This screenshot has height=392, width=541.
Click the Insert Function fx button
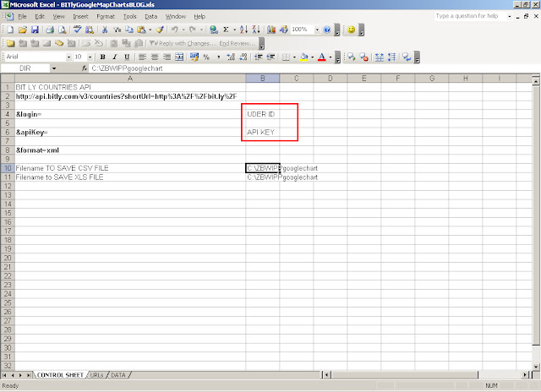[x=85, y=68]
